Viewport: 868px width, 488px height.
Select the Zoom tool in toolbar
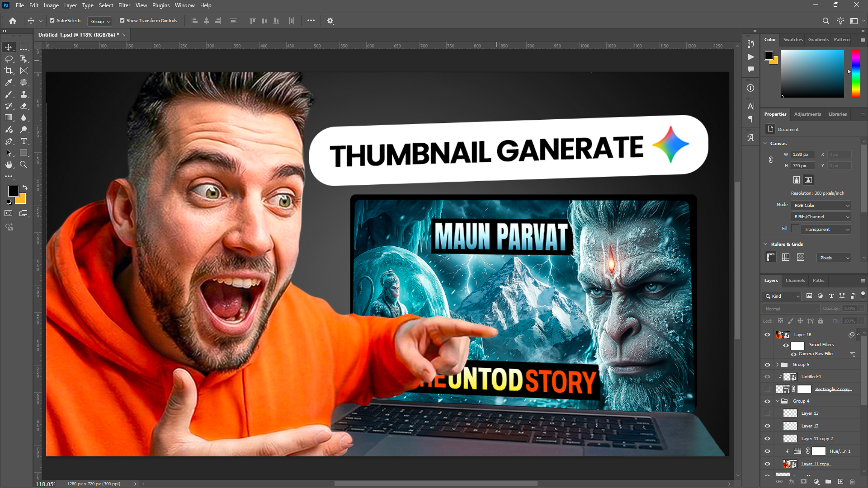(24, 165)
